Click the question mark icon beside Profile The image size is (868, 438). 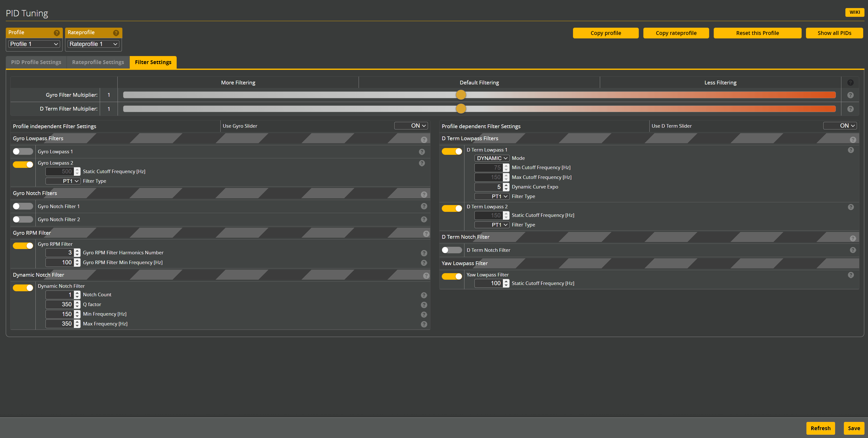pyautogui.click(x=56, y=32)
